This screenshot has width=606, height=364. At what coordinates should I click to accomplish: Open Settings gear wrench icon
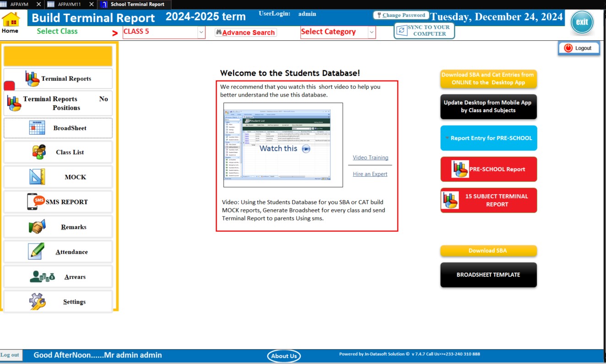pyautogui.click(x=37, y=302)
